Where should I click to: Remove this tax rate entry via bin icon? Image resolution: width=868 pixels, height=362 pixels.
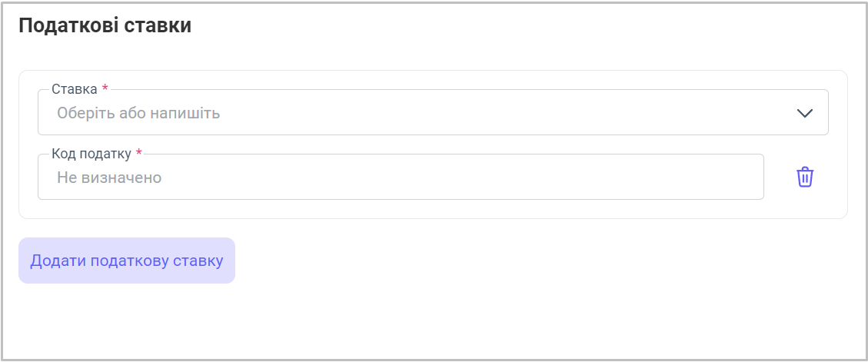(804, 177)
